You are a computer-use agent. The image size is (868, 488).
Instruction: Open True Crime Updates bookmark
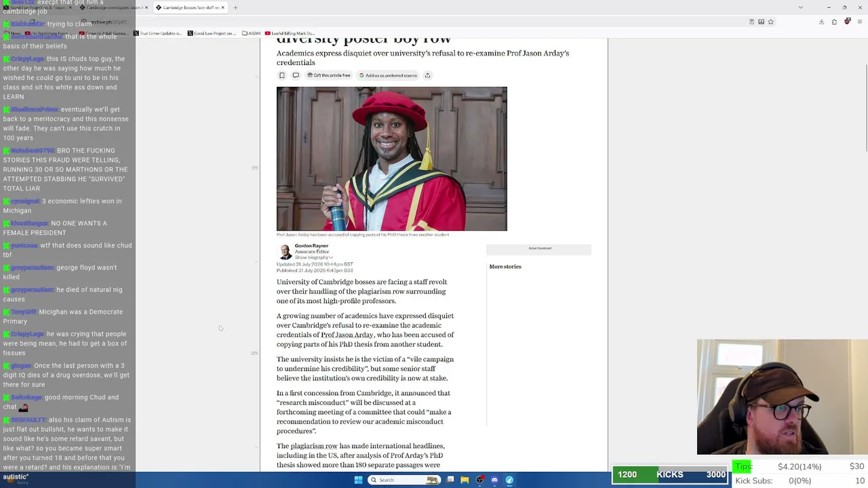coord(158,33)
